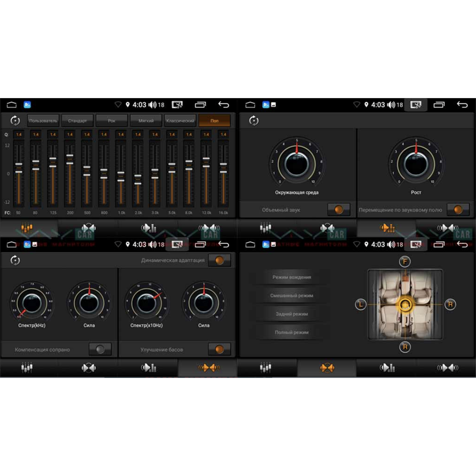Click the rear R button below the car image
The width and height of the screenshot is (476, 476).
click(x=405, y=347)
